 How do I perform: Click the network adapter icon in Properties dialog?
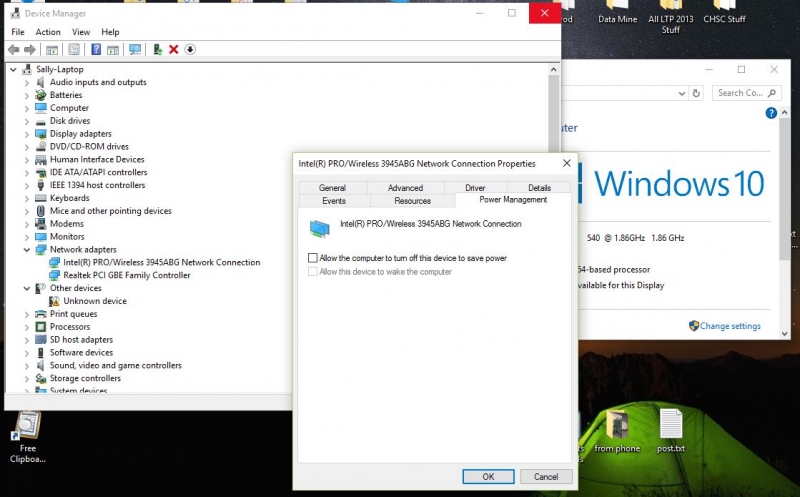320,228
